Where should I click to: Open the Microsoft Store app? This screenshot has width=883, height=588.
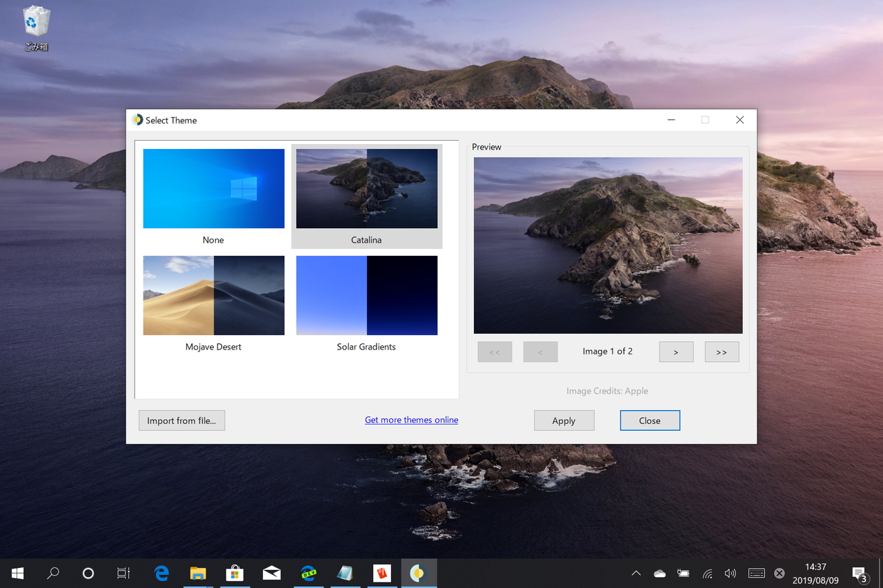[235, 573]
